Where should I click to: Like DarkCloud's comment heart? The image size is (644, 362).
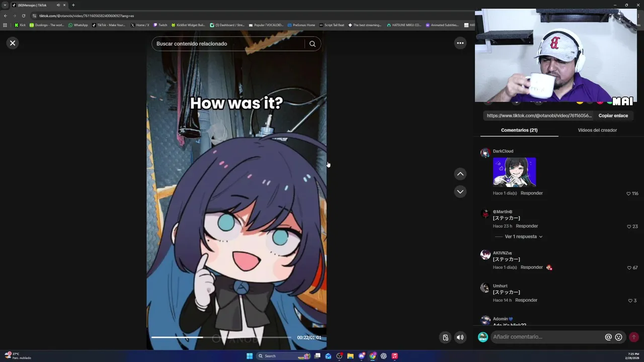tap(628, 194)
